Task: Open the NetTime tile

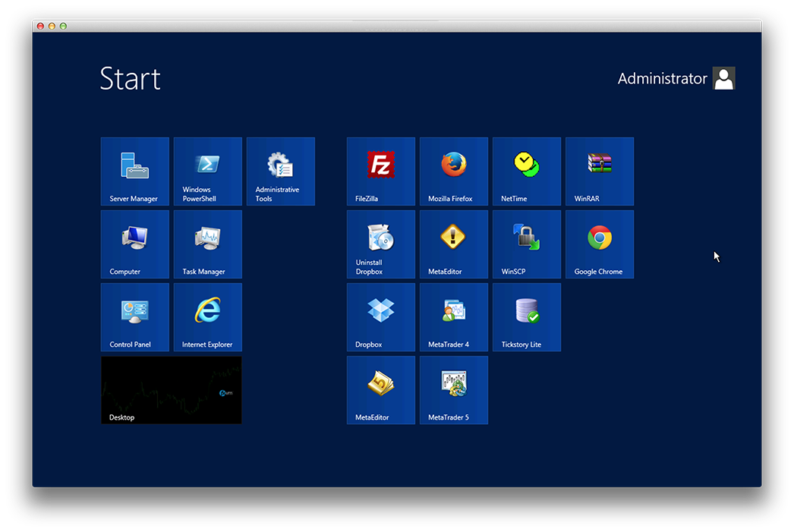Action: [527, 172]
